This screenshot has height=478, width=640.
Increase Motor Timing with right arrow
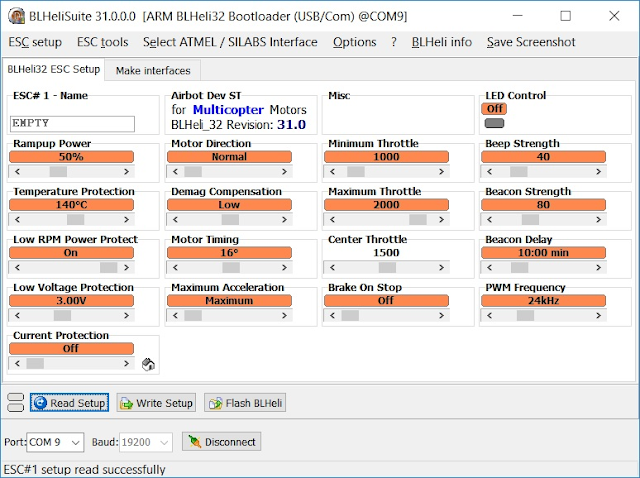284,268
